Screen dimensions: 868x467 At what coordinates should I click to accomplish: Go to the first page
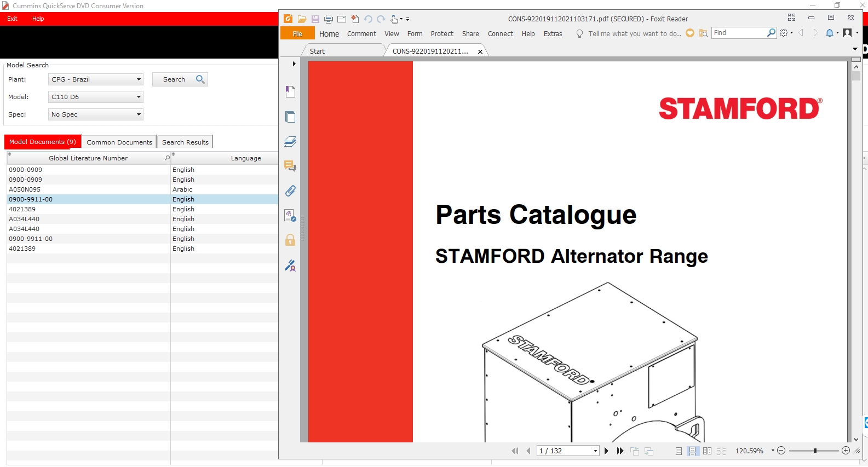point(515,451)
